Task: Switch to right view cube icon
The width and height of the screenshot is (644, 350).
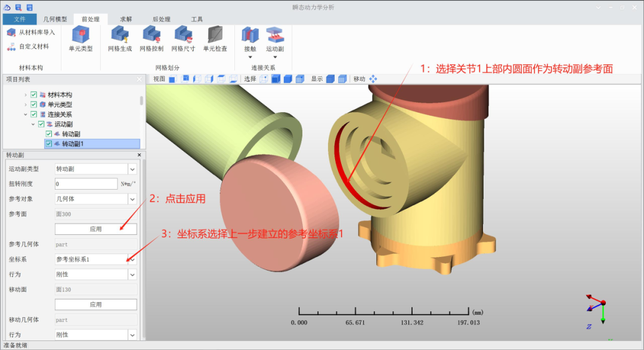Action: point(209,79)
